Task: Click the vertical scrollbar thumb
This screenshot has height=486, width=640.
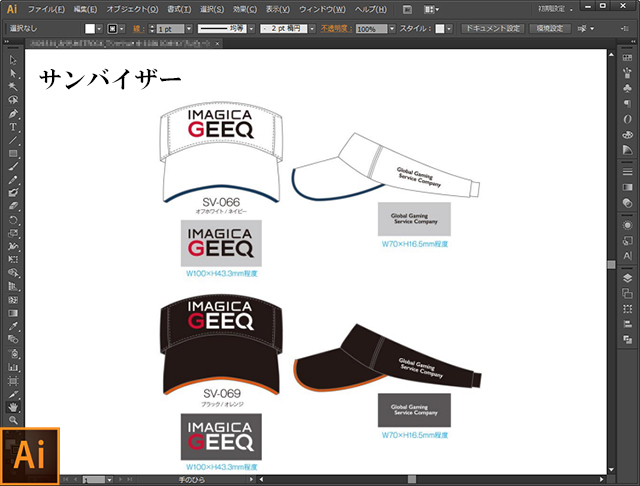Action: click(x=611, y=264)
